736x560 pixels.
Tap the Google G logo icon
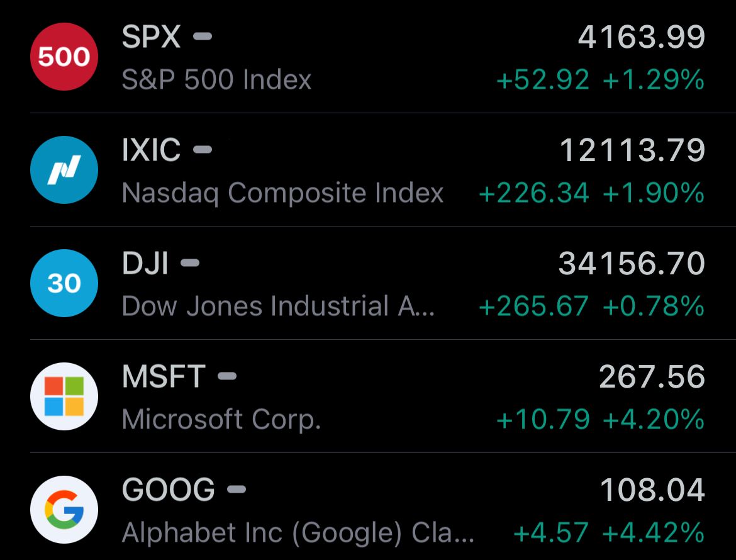coord(64,510)
